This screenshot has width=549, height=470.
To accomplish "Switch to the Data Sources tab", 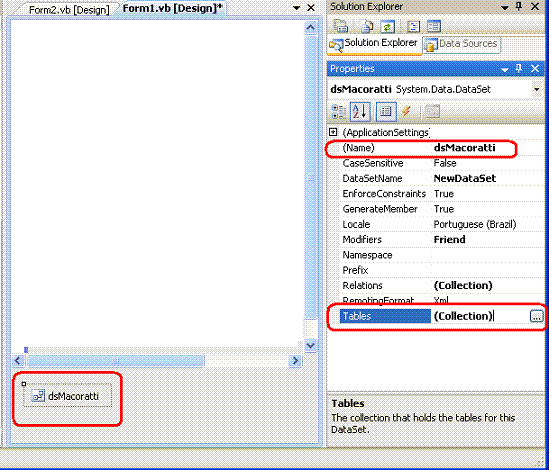I will pos(461,44).
